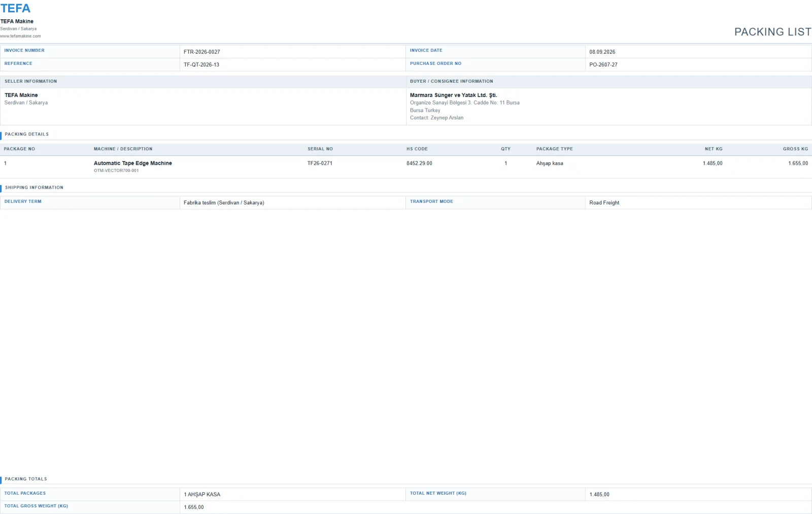The height and width of the screenshot is (514, 812).
Task: Select reference value TF-QT-2026-13
Action: point(201,64)
